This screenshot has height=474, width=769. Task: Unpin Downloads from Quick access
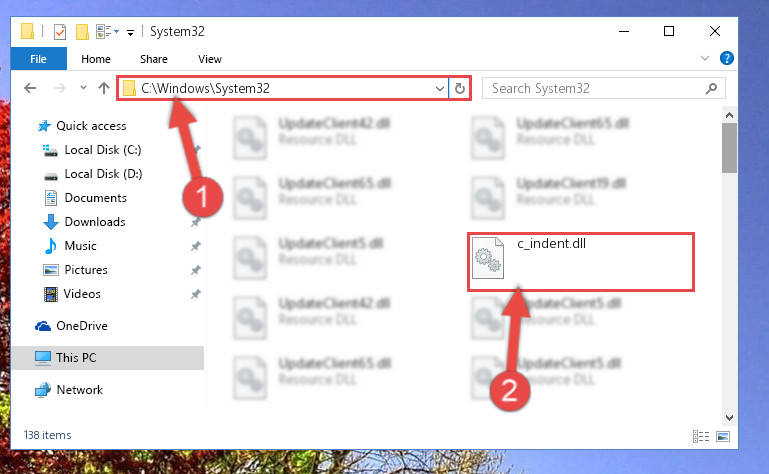195,222
